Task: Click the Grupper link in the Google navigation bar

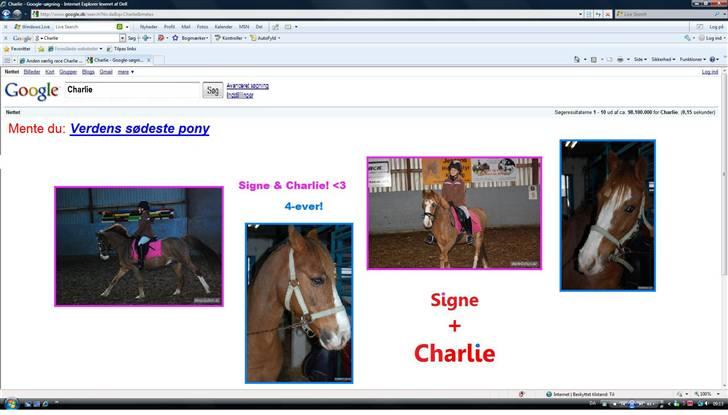Action: [68, 72]
